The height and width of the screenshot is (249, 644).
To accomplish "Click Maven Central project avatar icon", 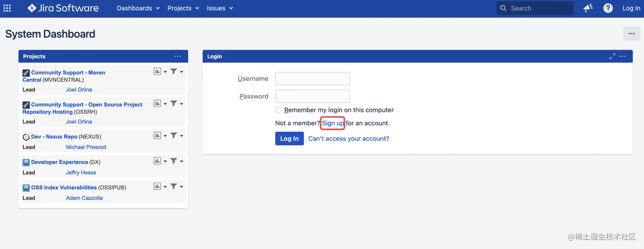I will pyautogui.click(x=26, y=73).
